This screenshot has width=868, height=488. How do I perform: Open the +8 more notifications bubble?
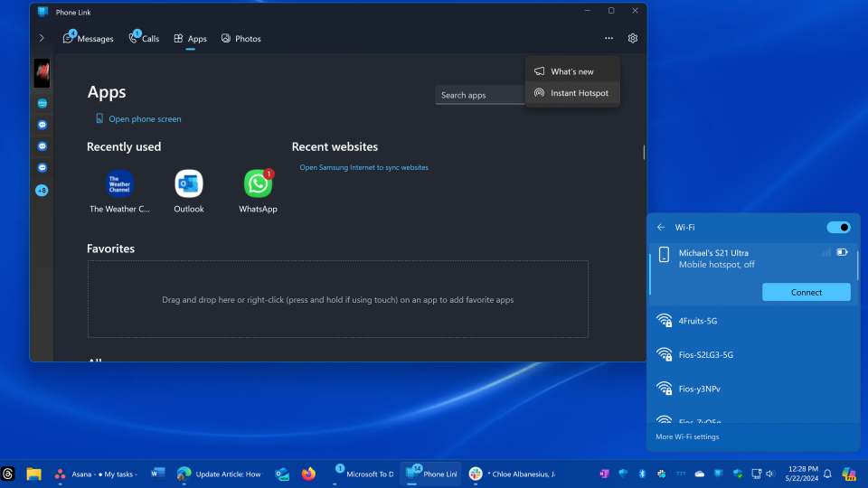pyautogui.click(x=42, y=191)
